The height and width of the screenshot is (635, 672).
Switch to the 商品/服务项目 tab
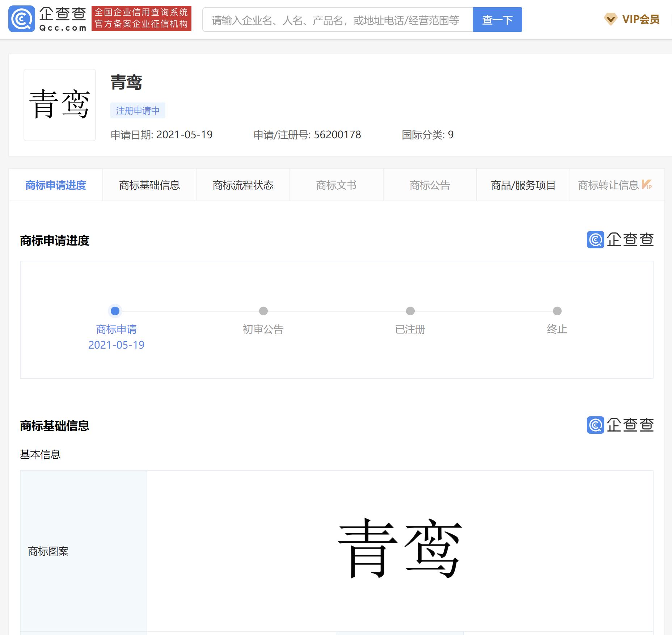[523, 185]
